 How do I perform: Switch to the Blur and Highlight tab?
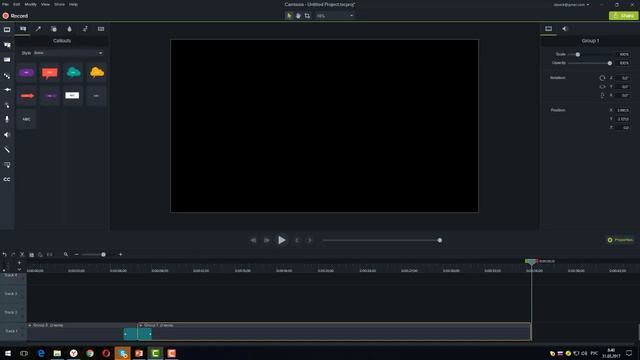click(69, 29)
